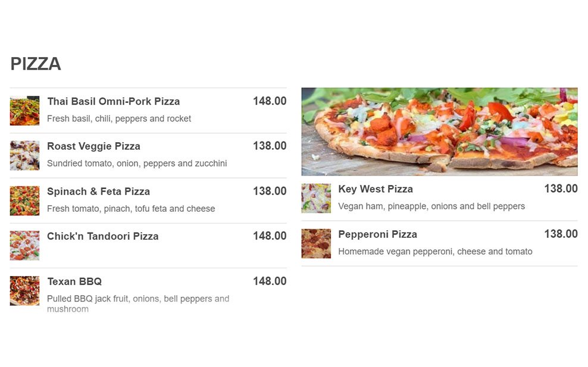Select the Key West Pizza ingredients description
The width and height of the screenshot is (588, 367).
pos(431,206)
